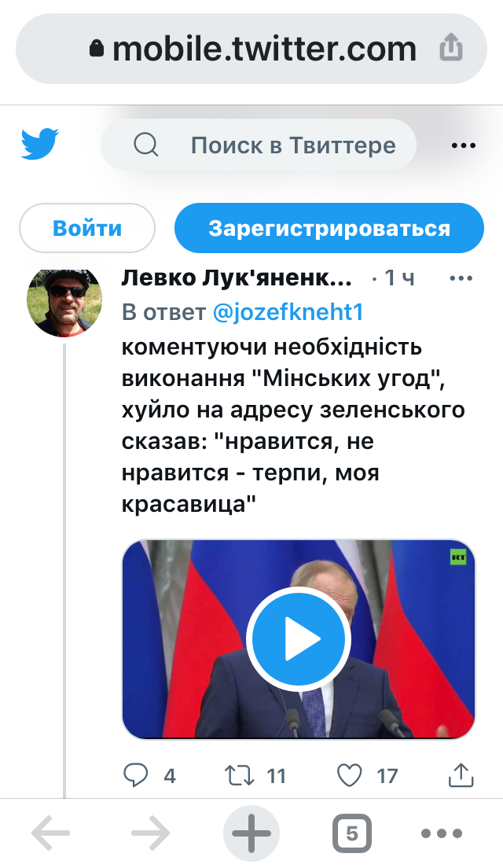This screenshot has width=503, height=868.
Task: Play the embedded RT video
Action: tap(298, 639)
